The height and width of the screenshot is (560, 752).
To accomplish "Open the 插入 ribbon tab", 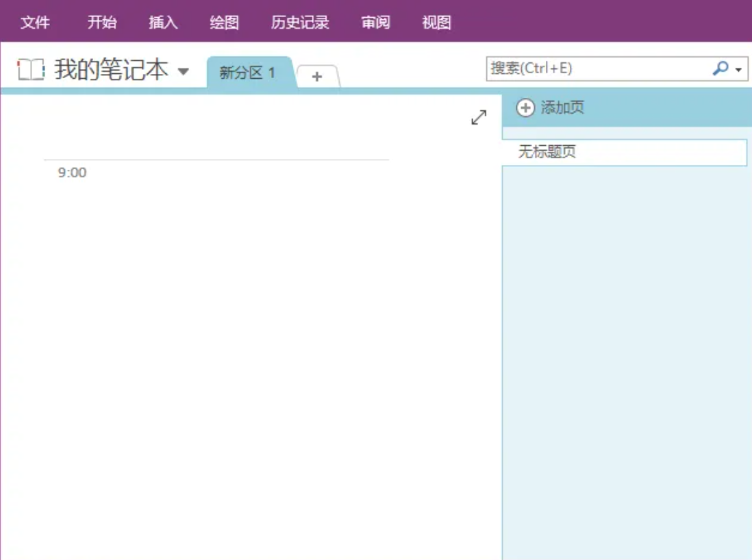I will pyautogui.click(x=163, y=22).
